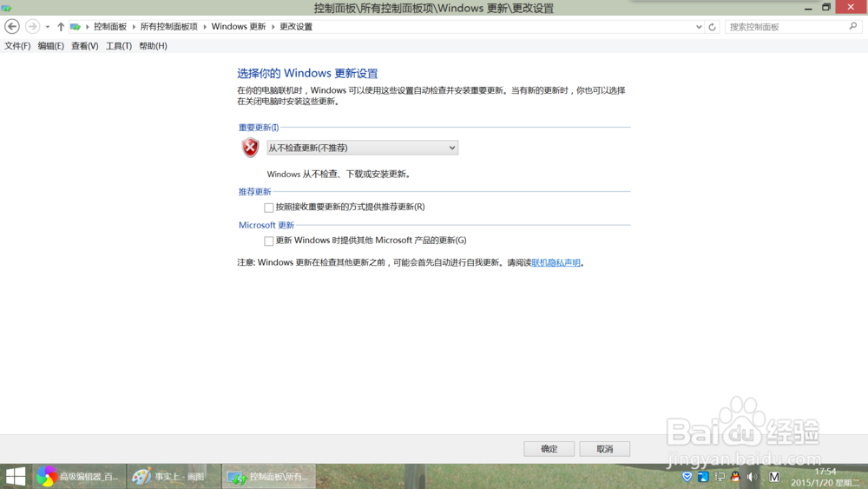
Task: Select 更改设置 in the breadcrumb
Action: click(x=296, y=27)
